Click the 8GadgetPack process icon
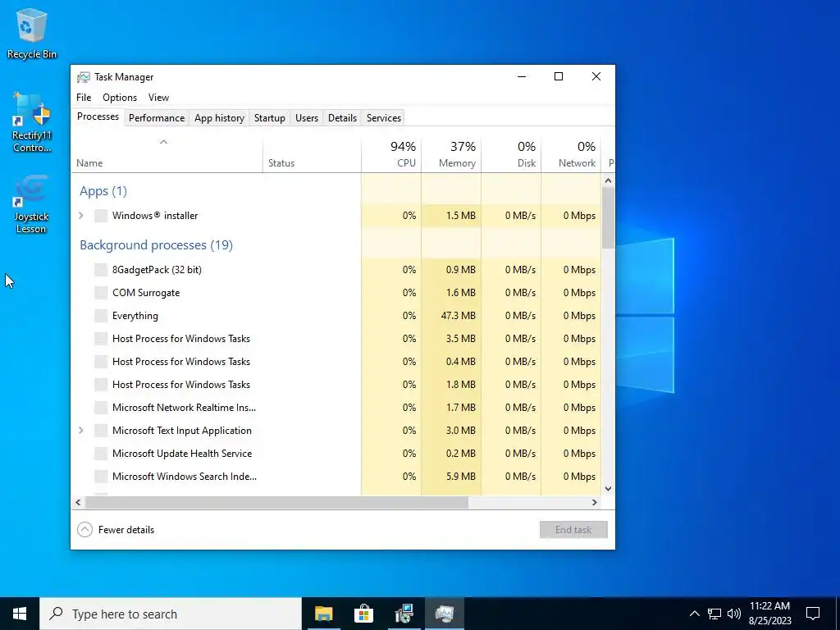 (101, 270)
